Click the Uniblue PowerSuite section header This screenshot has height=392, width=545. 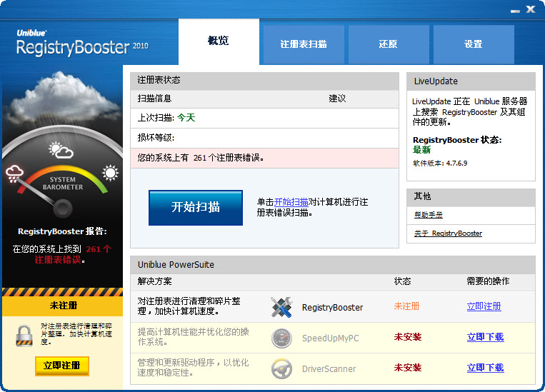333,265
